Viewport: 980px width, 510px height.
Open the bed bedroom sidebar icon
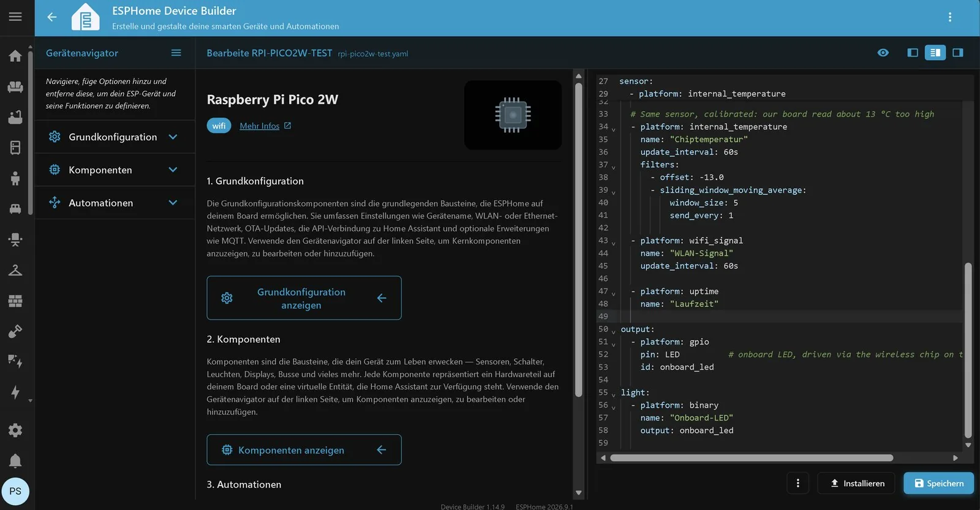pyautogui.click(x=15, y=209)
